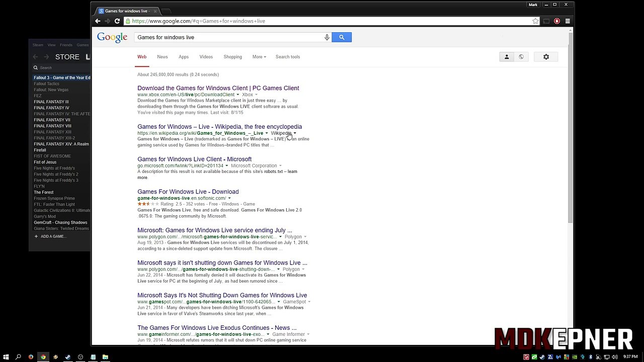Select 'The Forest' in Steam library

tap(43, 192)
